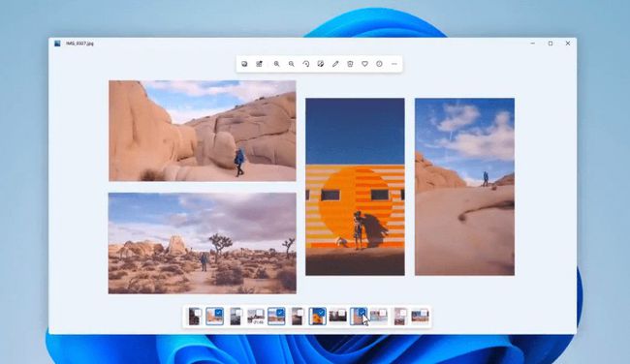Image resolution: width=630 pixels, height=364 pixels.
Task: Rotate the photo with the rotate icon
Action: tap(305, 64)
